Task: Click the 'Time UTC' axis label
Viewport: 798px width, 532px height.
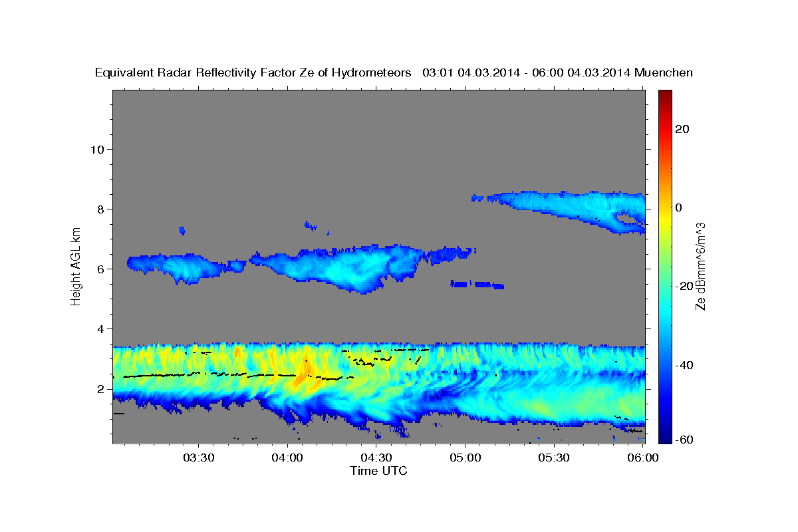Action: click(x=378, y=471)
